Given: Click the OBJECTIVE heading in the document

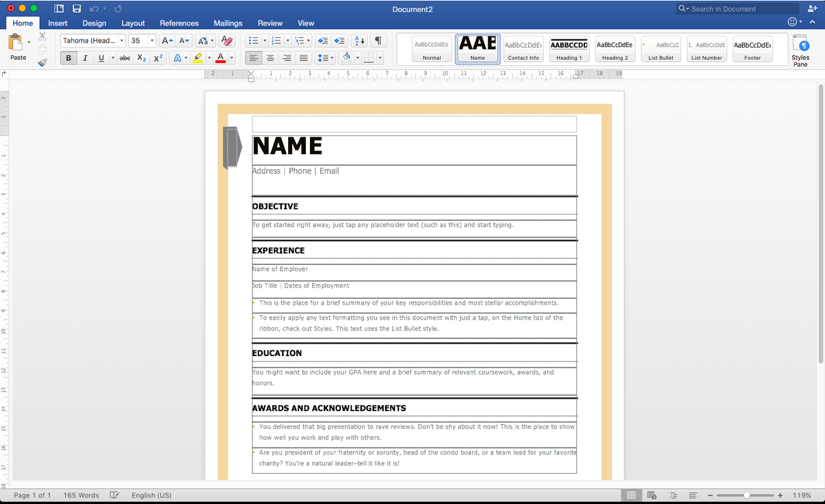Looking at the screenshot, I should coord(275,206).
